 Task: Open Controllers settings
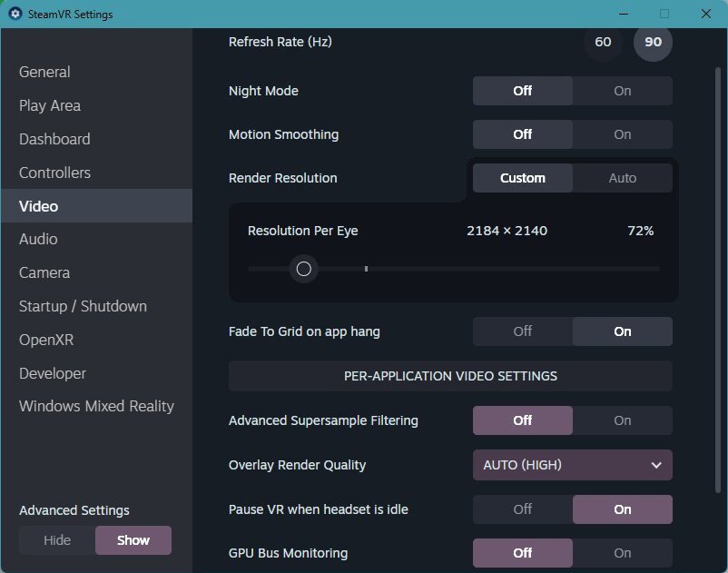click(96, 173)
